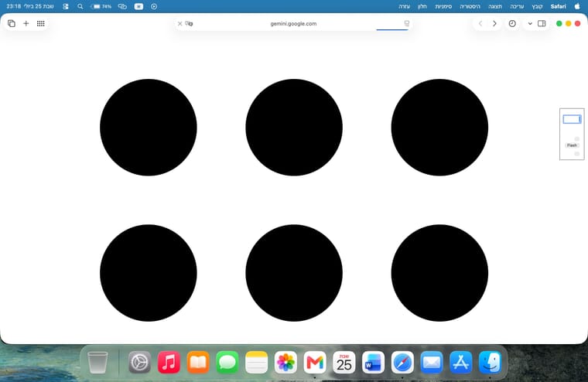Viewport: 588px width, 382px height.
Task: Open App Store from the Dock
Action: click(x=461, y=362)
